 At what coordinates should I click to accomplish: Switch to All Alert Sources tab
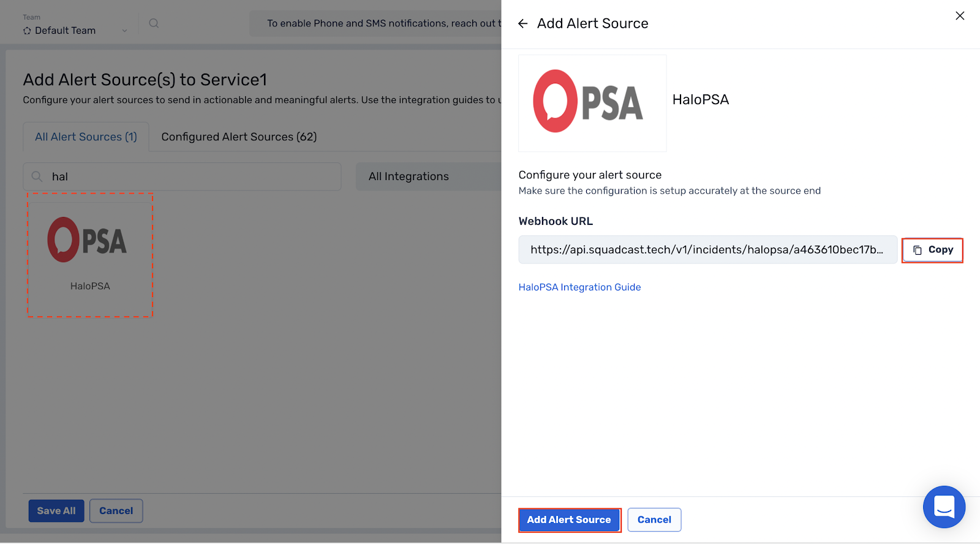tap(85, 137)
